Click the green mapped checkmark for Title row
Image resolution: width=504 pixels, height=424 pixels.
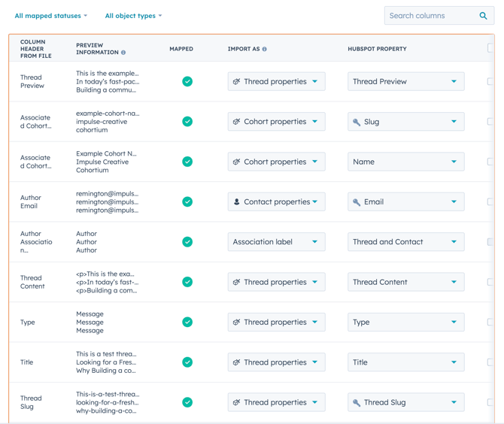(x=187, y=362)
